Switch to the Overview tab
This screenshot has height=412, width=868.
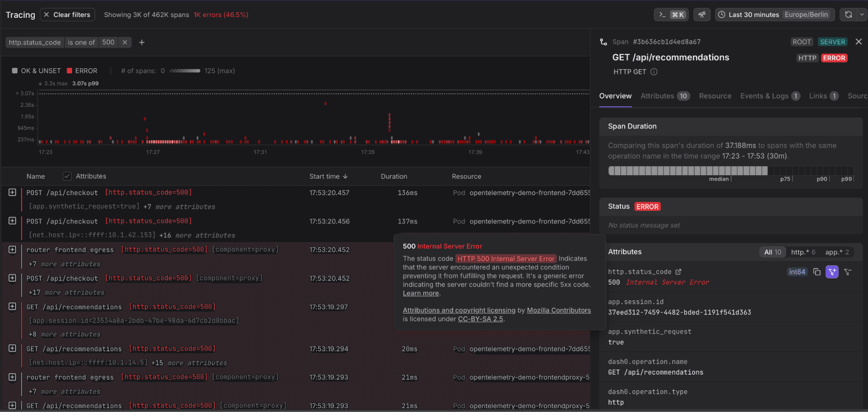pos(615,96)
